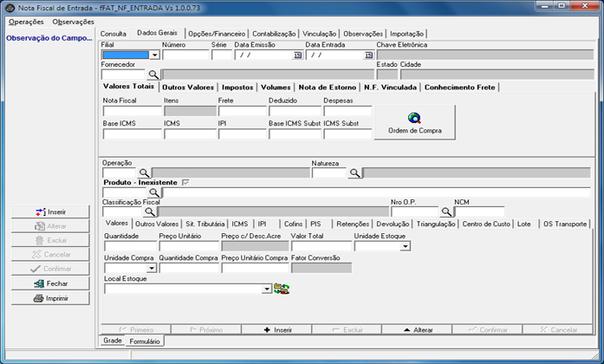The image size is (604, 364).
Task: Click the Quantidade input field
Action: click(130, 246)
